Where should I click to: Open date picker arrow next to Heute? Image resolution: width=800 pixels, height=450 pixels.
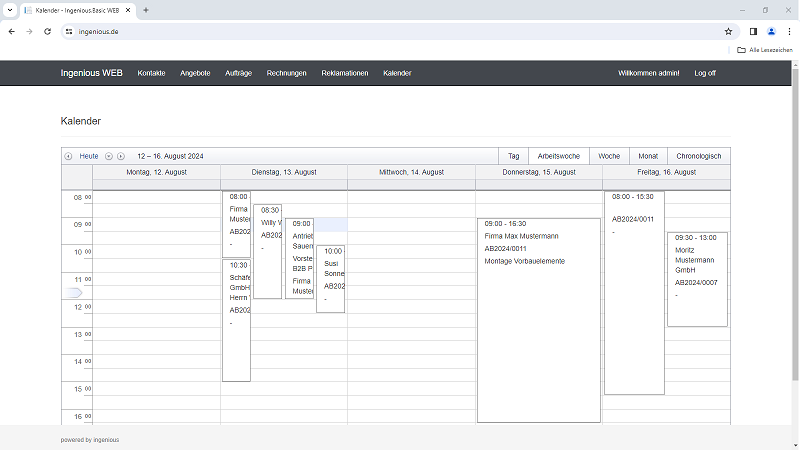[109, 156]
